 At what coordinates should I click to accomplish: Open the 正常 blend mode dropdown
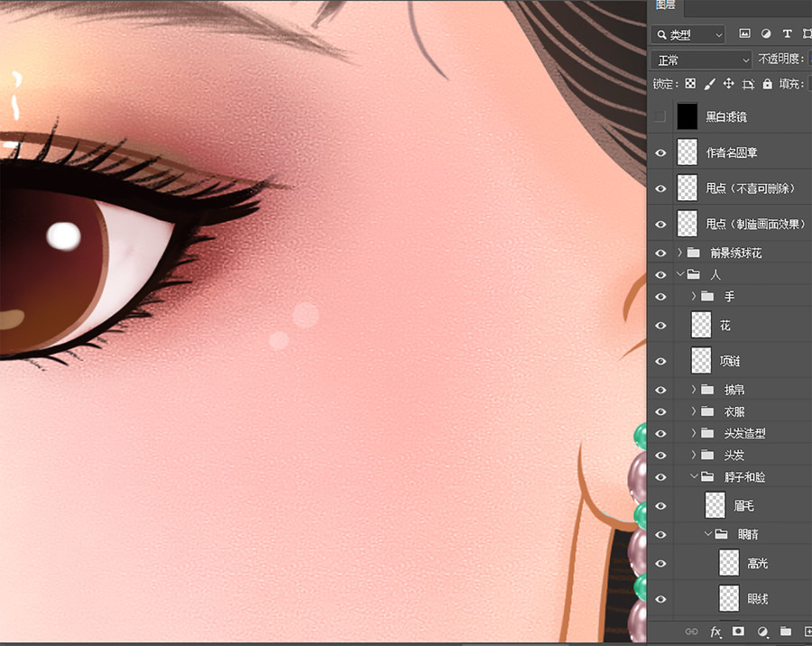point(701,60)
